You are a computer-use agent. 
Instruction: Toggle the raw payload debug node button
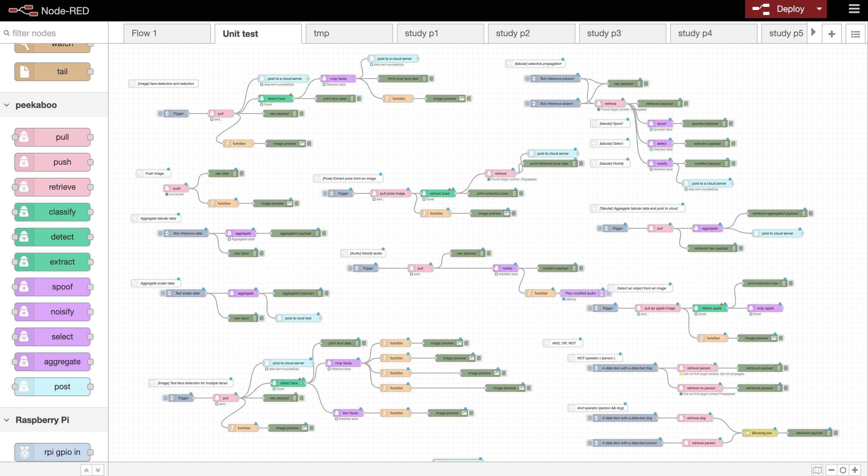coord(302,114)
